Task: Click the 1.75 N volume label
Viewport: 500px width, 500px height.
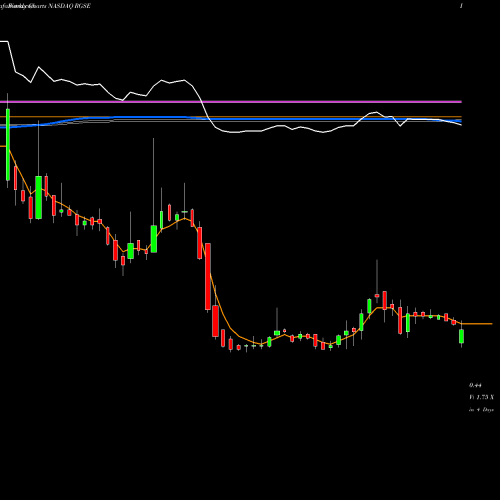Action: [482, 397]
